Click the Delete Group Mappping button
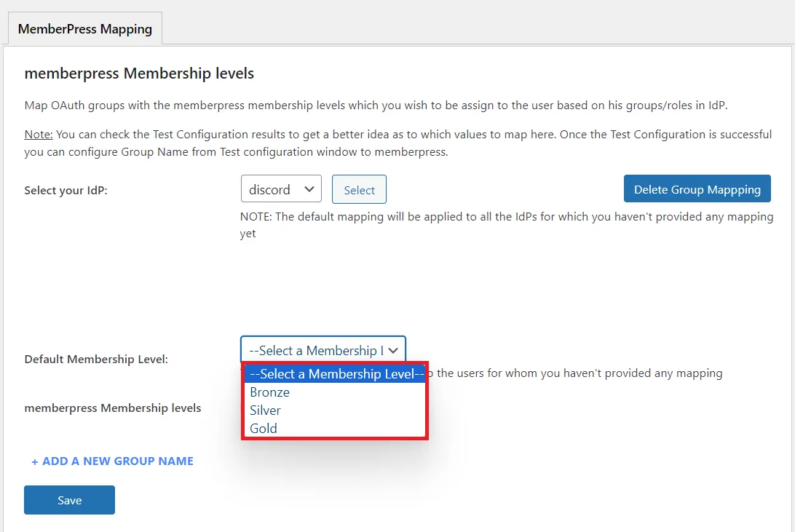Image resolution: width=795 pixels, height=532 pixels. click(x=697, y=189)
